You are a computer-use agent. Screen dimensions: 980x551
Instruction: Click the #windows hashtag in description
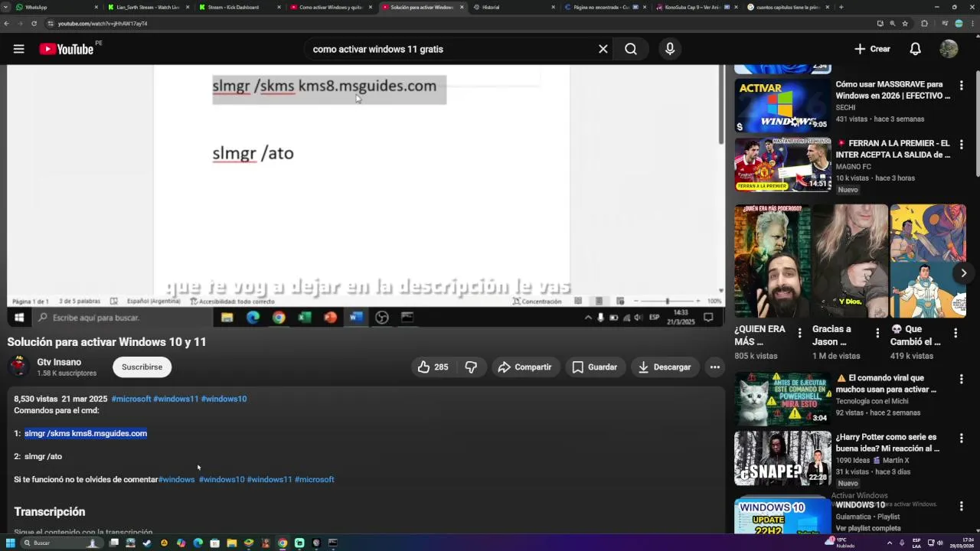point(177,480)
